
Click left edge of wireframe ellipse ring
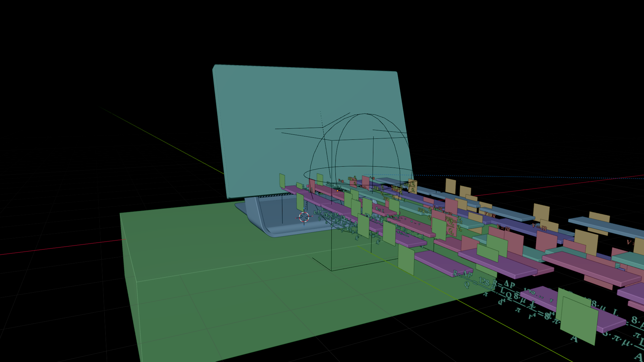305,174
